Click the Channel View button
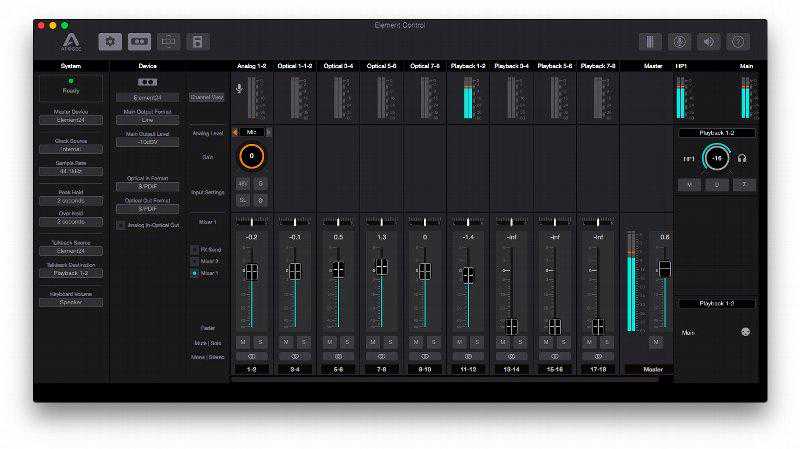This screenshot has width=800, height=449. [206, 97]
